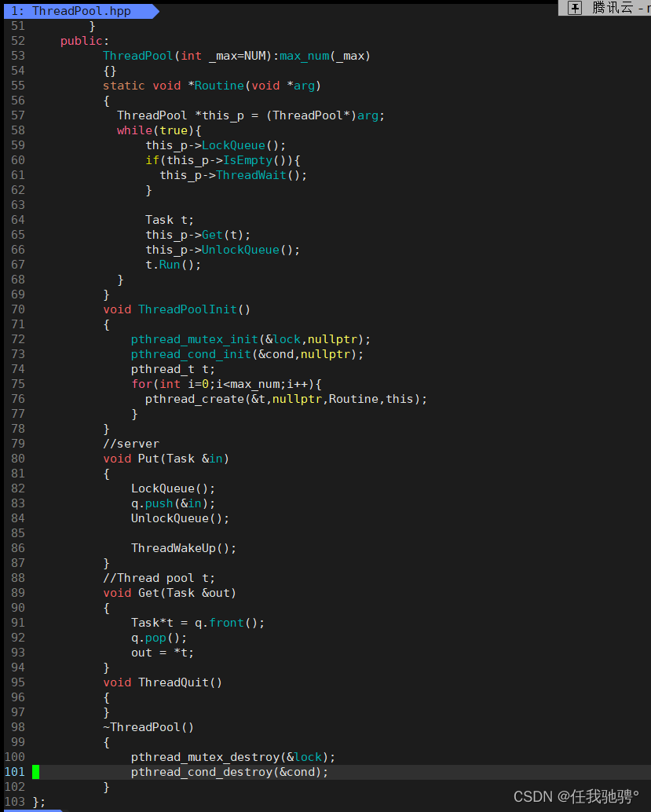This screenshot has width=651, height=812.
Task: Click 'ThreadWakeUp();' on line 86
Action: (184, 548)
